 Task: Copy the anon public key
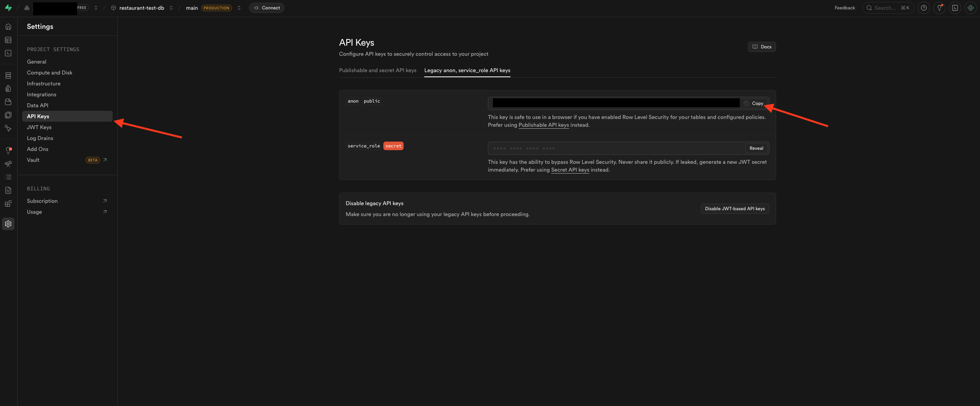point(754,103)
